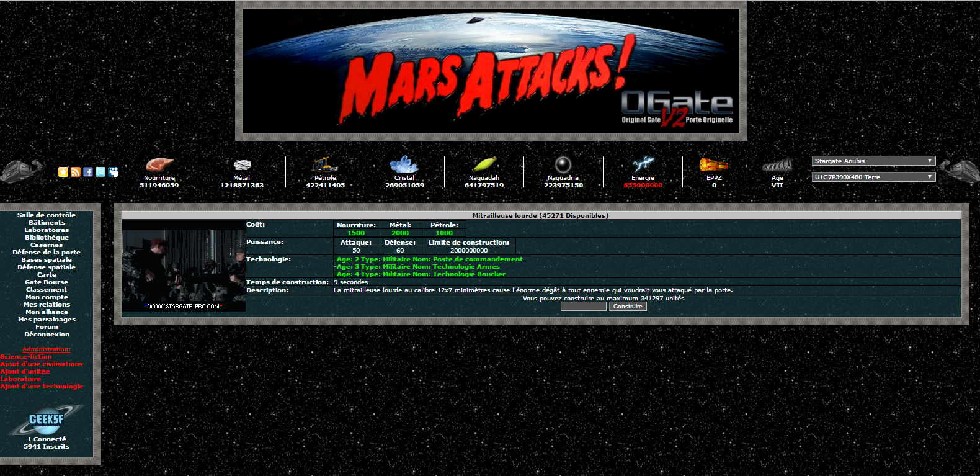Open Ajout d'unitée admin link

(25, 372)
